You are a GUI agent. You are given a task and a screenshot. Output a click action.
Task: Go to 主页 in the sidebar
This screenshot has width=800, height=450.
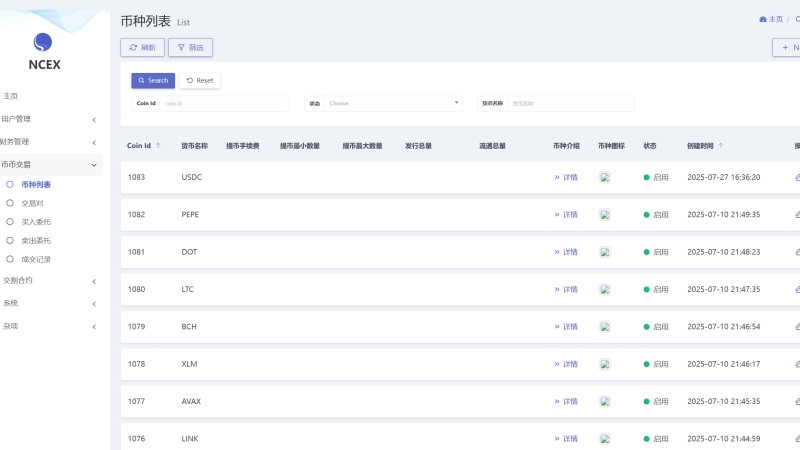(10, 96)
